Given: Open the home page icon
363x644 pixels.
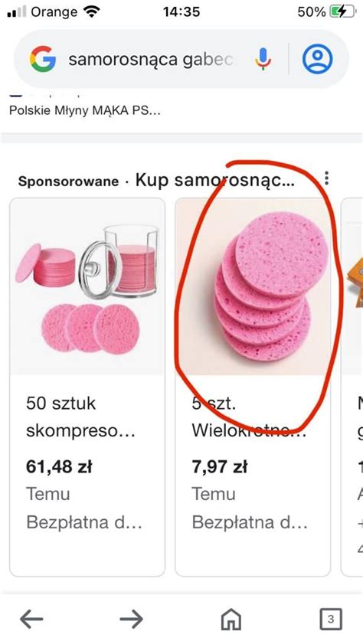Looking at the screenshot, I should click(231, 619).
